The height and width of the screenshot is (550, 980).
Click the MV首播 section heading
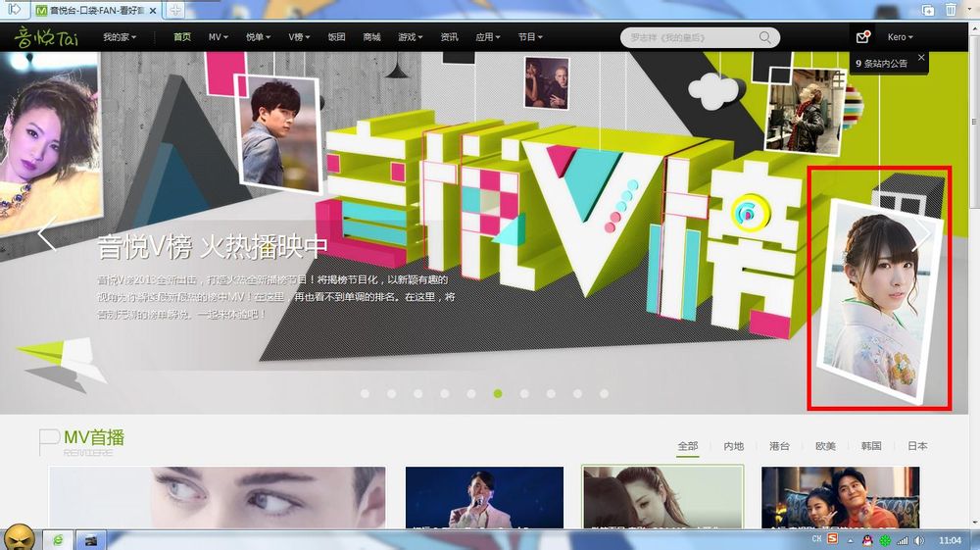click(x=94, y=437)
